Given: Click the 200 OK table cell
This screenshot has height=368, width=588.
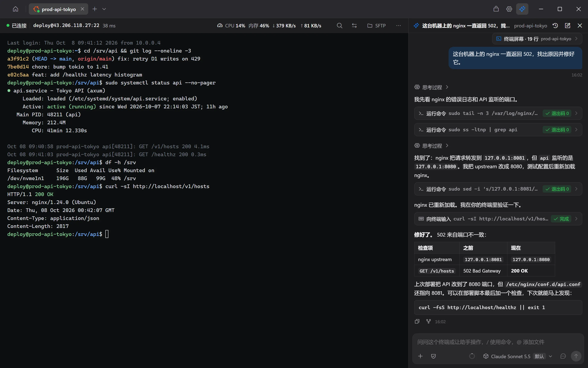Looking at the screenshot, I should point(531,271).
